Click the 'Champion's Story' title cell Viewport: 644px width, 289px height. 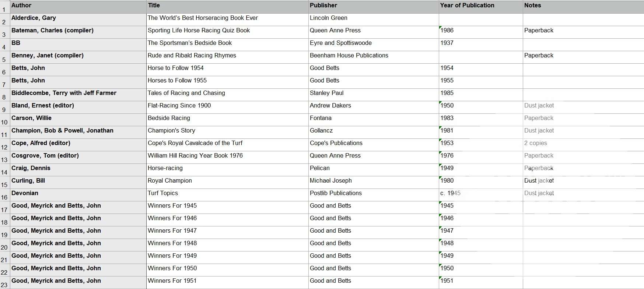click(x=227, y=133)
